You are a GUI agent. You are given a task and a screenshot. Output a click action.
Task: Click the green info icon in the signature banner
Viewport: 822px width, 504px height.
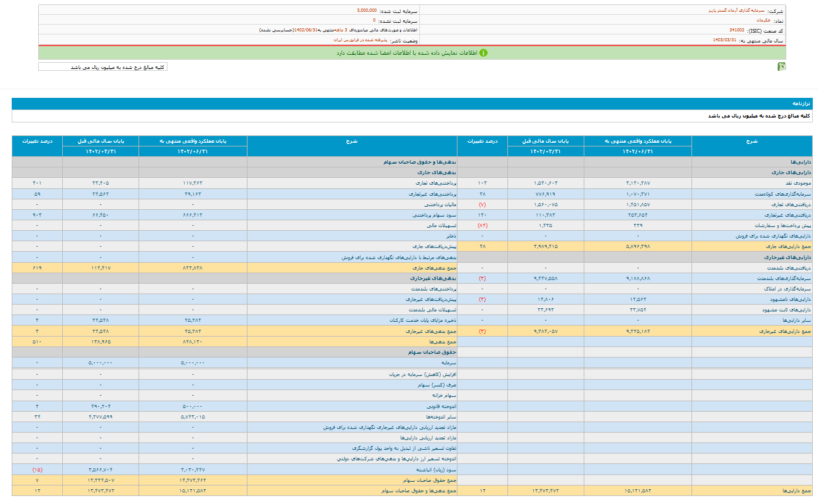click(x=483, y=53)
